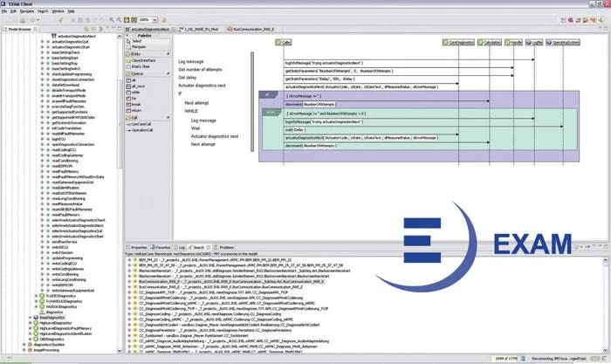Select the Model Browser tab

(19, 29)
